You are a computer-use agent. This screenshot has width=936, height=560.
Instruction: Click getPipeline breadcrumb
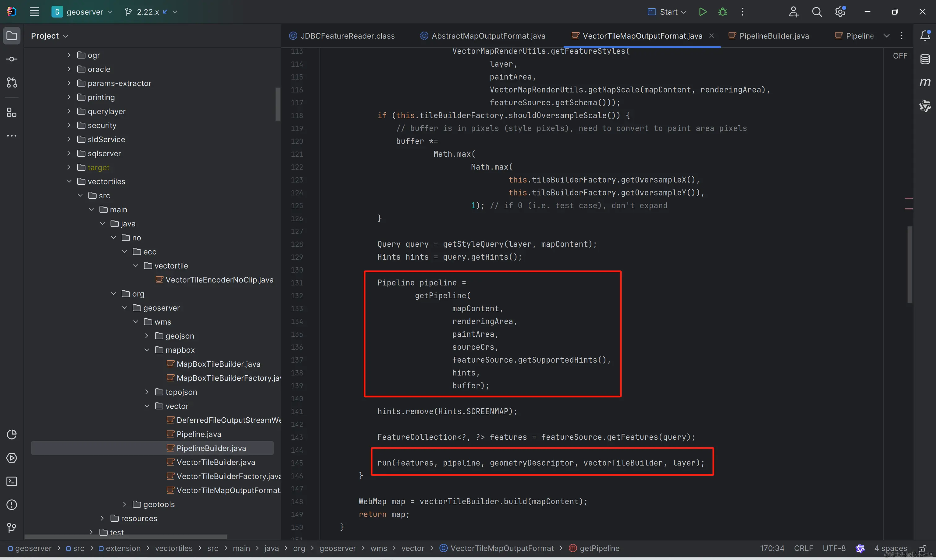click(x=594, y=548)
